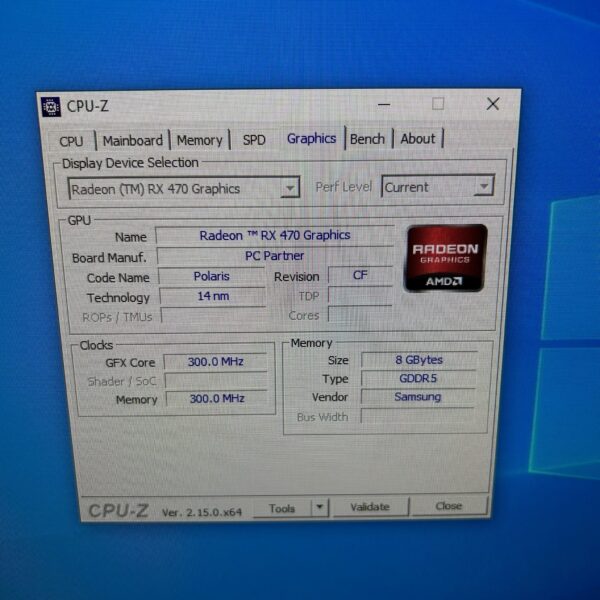Image resolution: width=600 pixels, height=600 pixels.
Task: Click the 8 GBytes memory size value
Action: [x=419, y=360]
